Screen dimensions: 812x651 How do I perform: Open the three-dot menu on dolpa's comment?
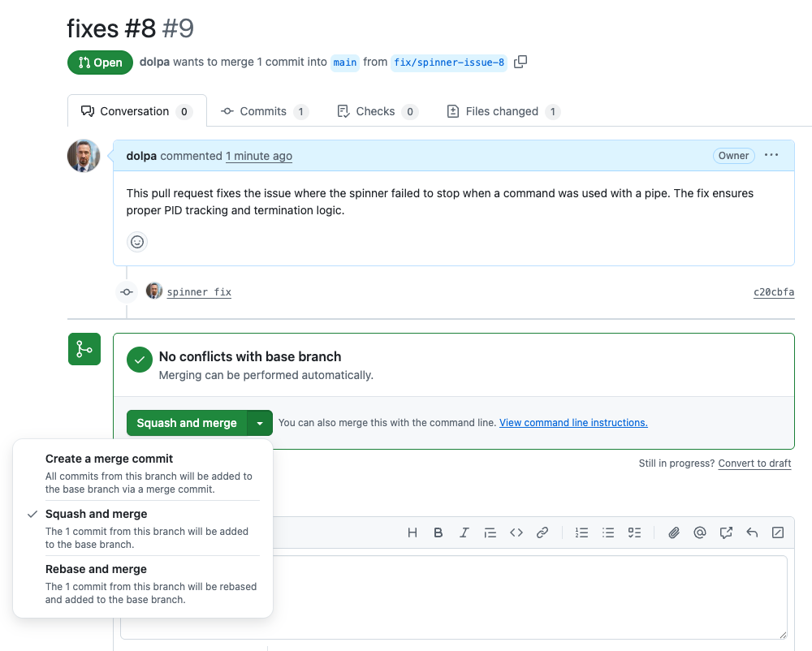(771, 155)
